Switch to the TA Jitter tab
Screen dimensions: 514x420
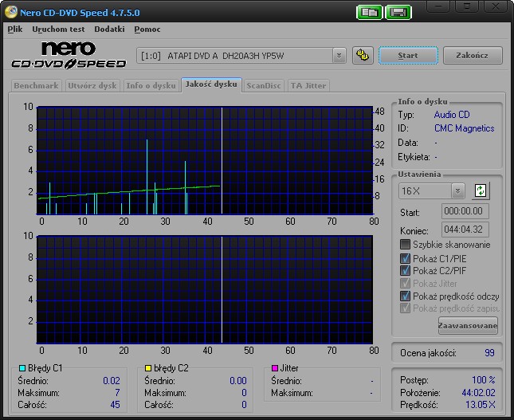[308, 86]
